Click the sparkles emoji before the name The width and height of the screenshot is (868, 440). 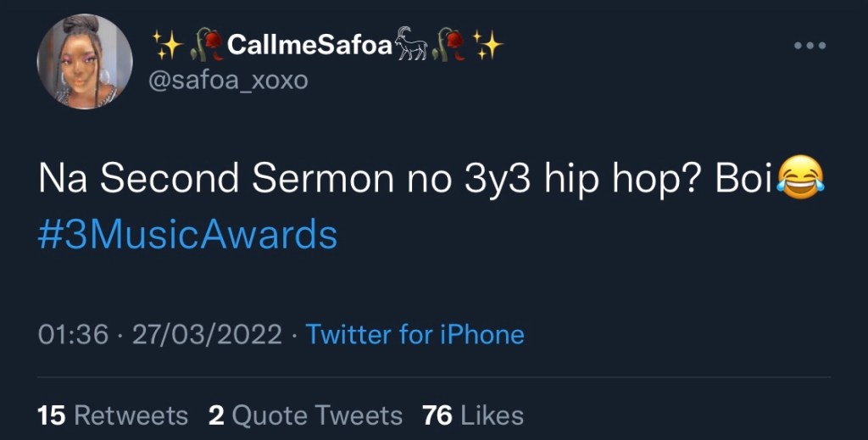[x=168, y=45]
